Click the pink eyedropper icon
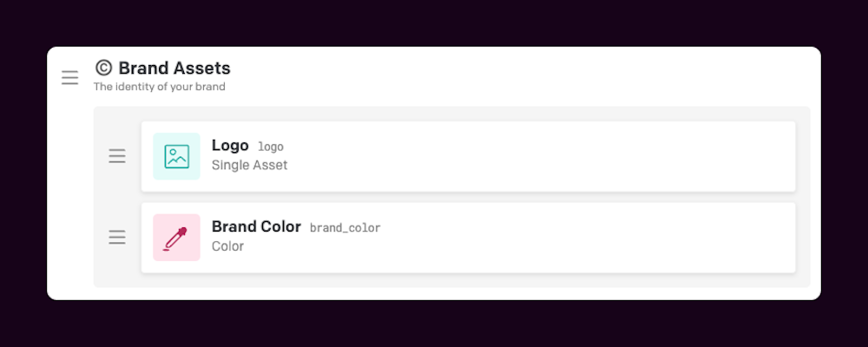868x347 pixels. [175, 239]
